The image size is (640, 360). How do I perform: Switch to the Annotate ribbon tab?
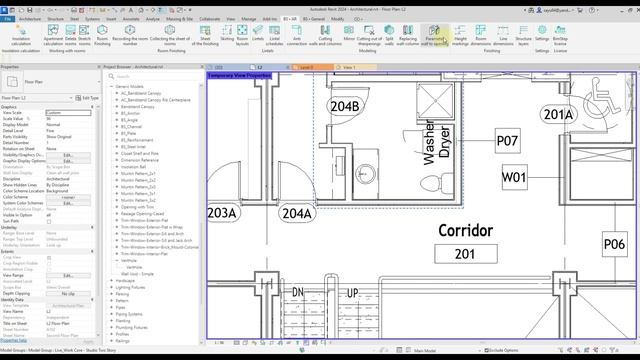click(131, 19)
